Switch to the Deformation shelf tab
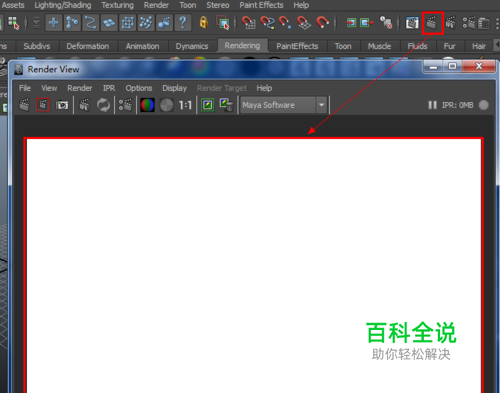 88,46
